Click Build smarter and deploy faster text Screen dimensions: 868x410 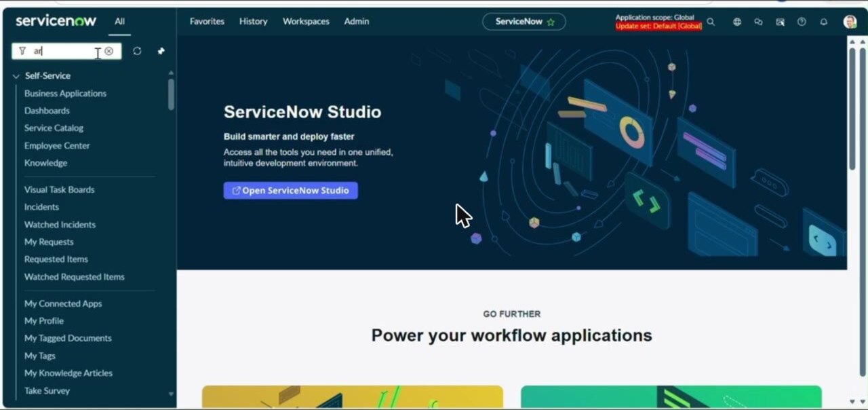(x=289, y=136)
